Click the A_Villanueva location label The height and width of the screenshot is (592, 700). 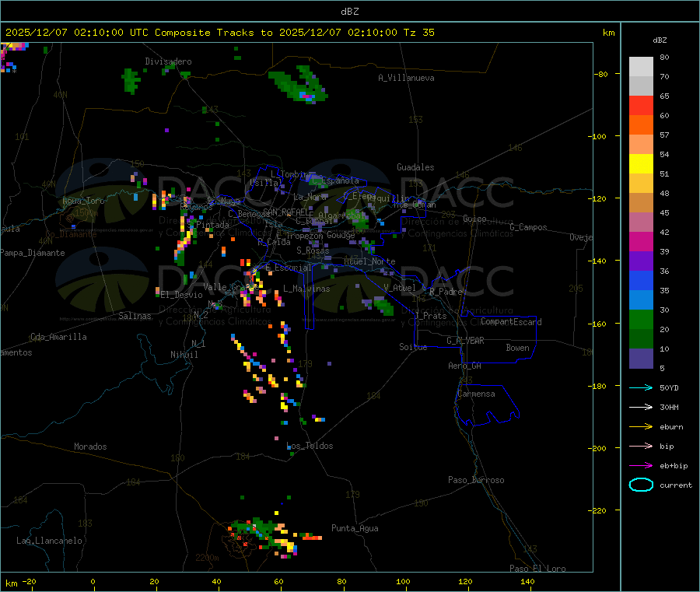pos(406,78)
